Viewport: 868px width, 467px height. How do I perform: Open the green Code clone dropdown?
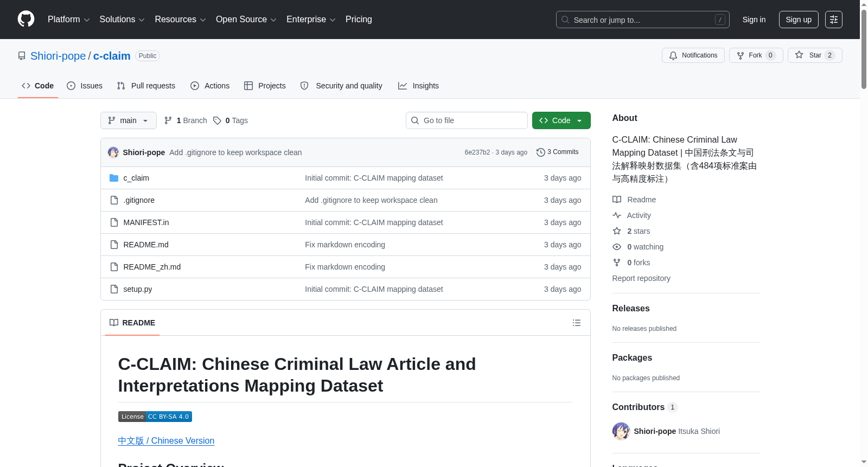click(561, 120)
